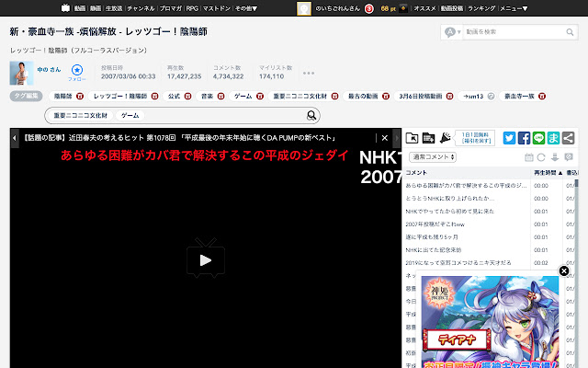Open 生放送 in the top navigation
The width and height of the screenshot is (588, 368).
coord(114,8)
